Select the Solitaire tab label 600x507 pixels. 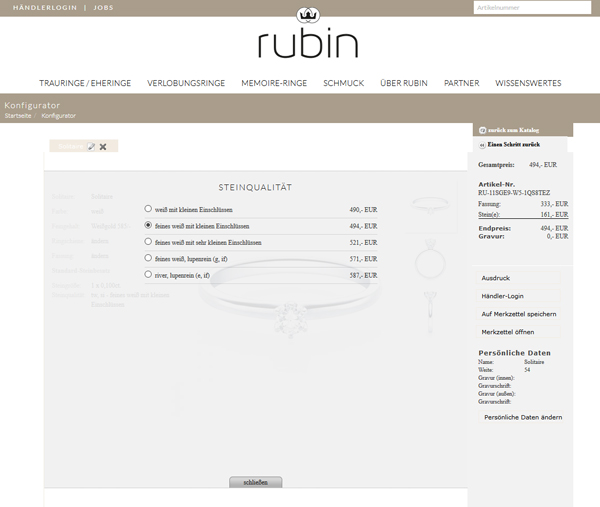point(71,147)
